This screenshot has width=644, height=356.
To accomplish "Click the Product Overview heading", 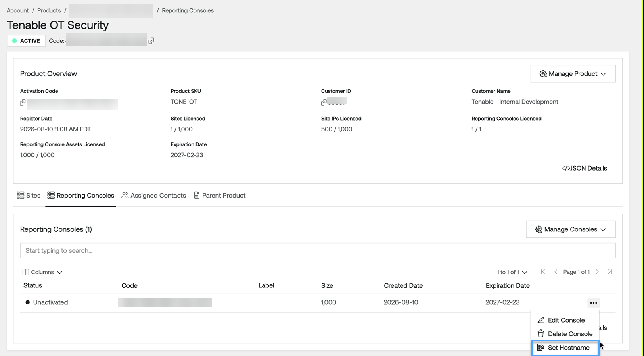I will click(48, 74).
